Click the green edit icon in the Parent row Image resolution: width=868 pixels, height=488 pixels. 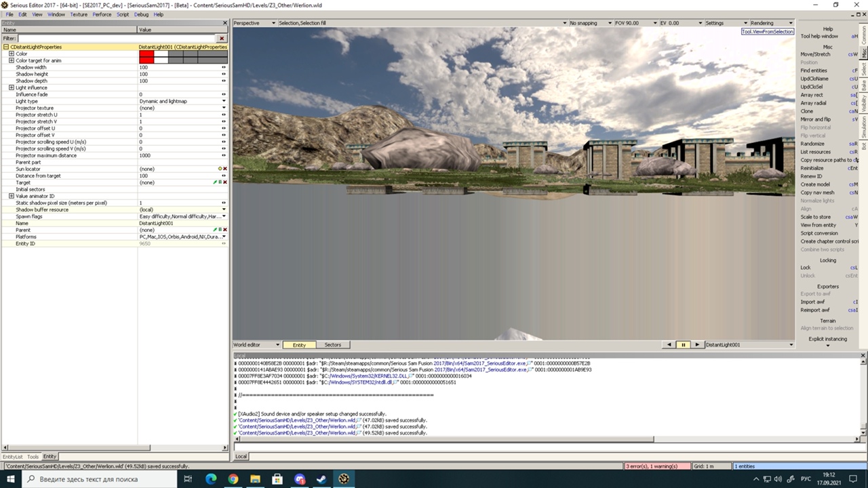(215, 230)
